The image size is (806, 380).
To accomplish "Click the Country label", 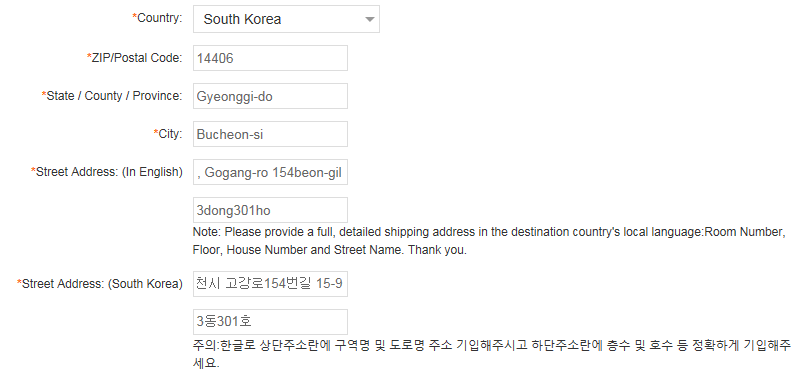I will pos(157,18).
